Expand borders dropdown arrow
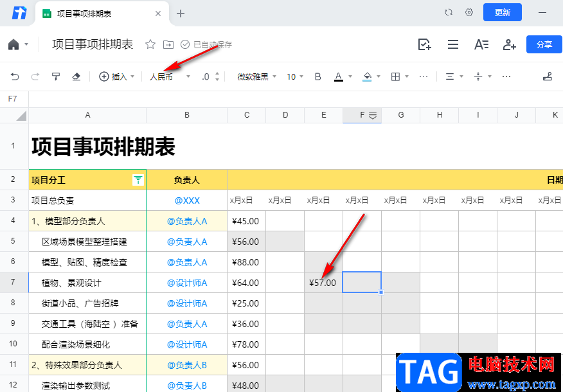The height and width of the screenshot is (392, 563). click(x=407, y=76)
